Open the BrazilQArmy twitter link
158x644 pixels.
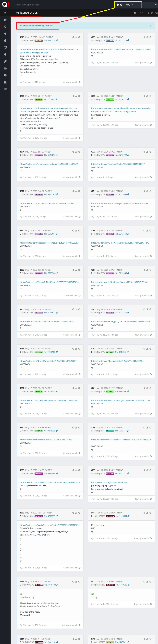pos(48,361)
